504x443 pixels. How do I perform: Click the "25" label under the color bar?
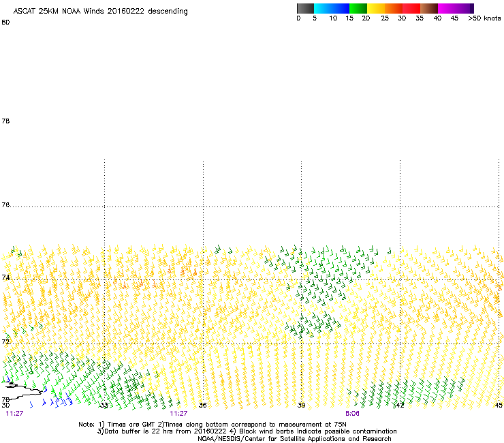385,18
